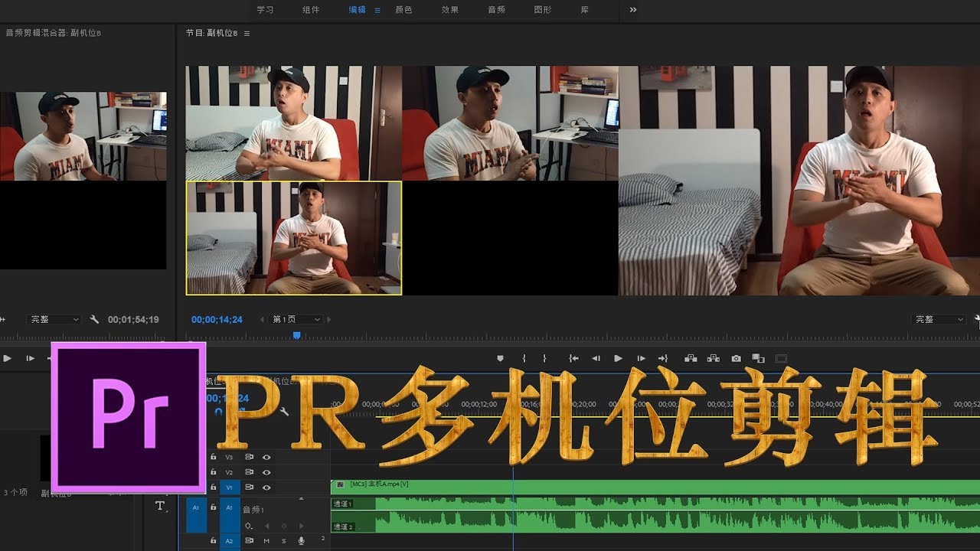Step forward one frame in Program monitor

[x=641, y=358]
